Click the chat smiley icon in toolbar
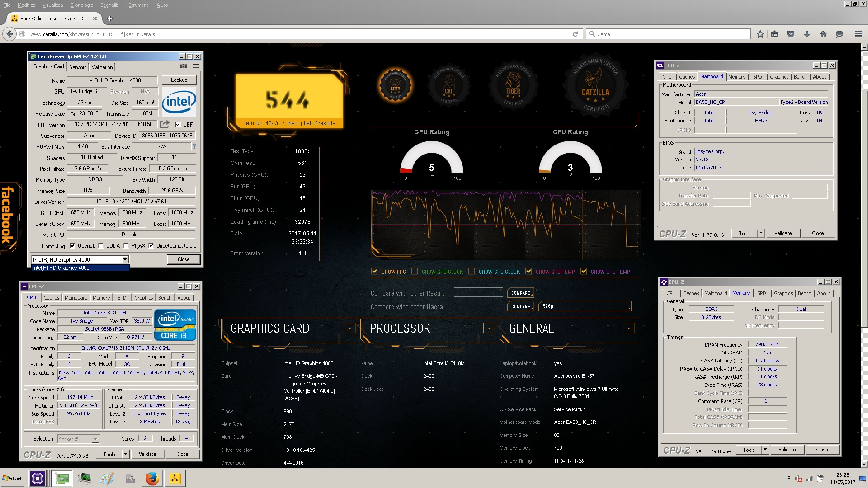The width and height of the screenshot is (868, 488). [x=840, y=34]
